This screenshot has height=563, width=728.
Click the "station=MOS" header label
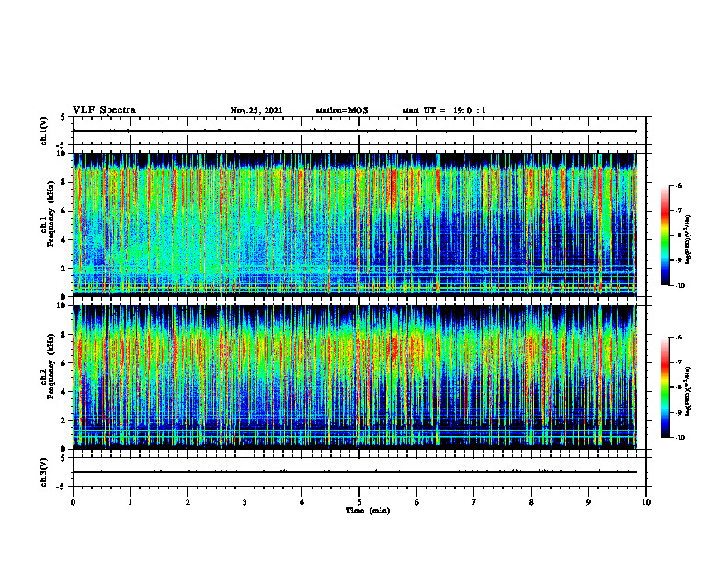click(x=342, y=110)
